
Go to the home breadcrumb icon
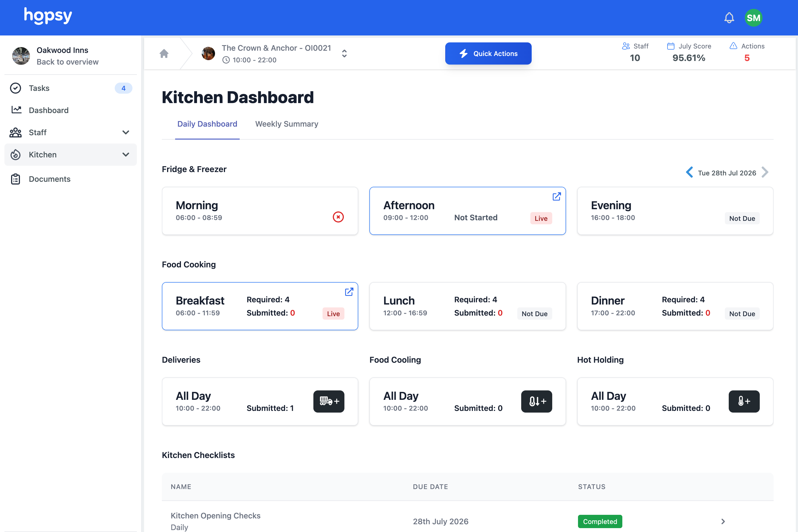click(x=164, y=53)
